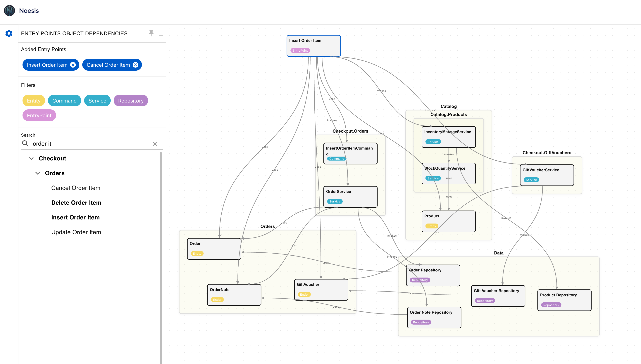This screenshot has width=641, height=364.
Task: Toggle the Repository filter
Action: [131, 101]
